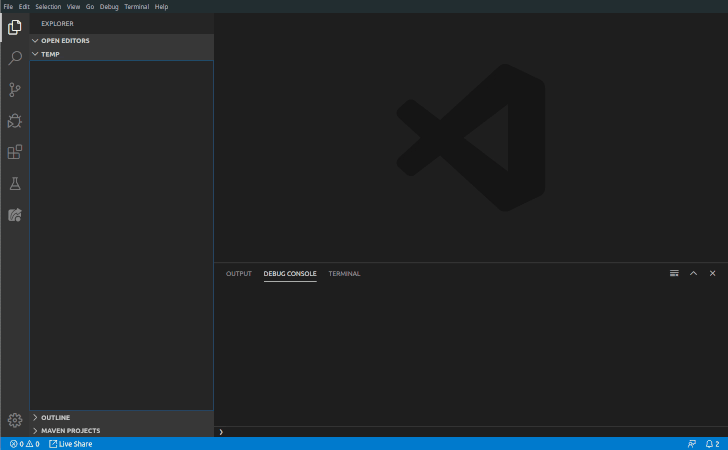Open the Terminal menu

tap(136, 7)
